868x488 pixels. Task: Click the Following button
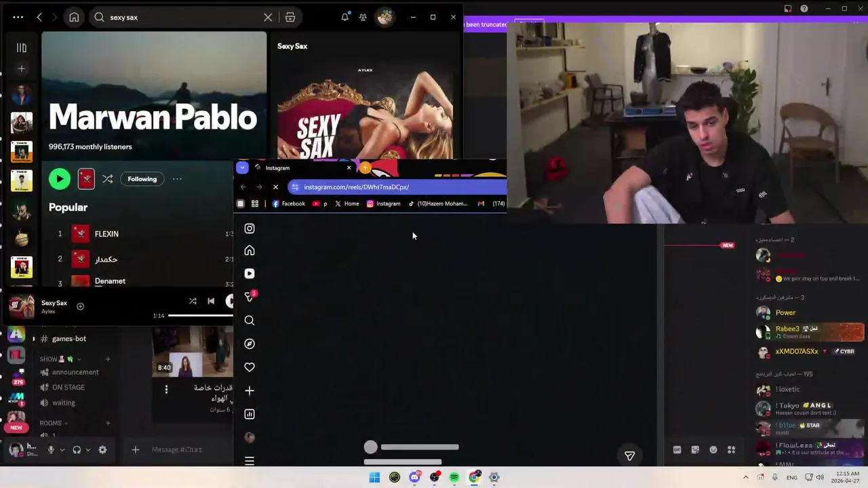[x=142, y=179]
